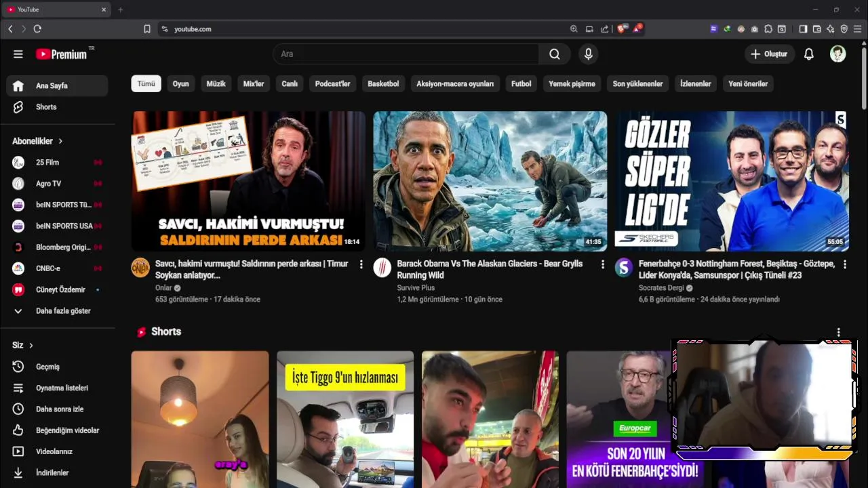Open Daha sonra izle list
Screen dimensions: 868x488
(x=57, y=409)
